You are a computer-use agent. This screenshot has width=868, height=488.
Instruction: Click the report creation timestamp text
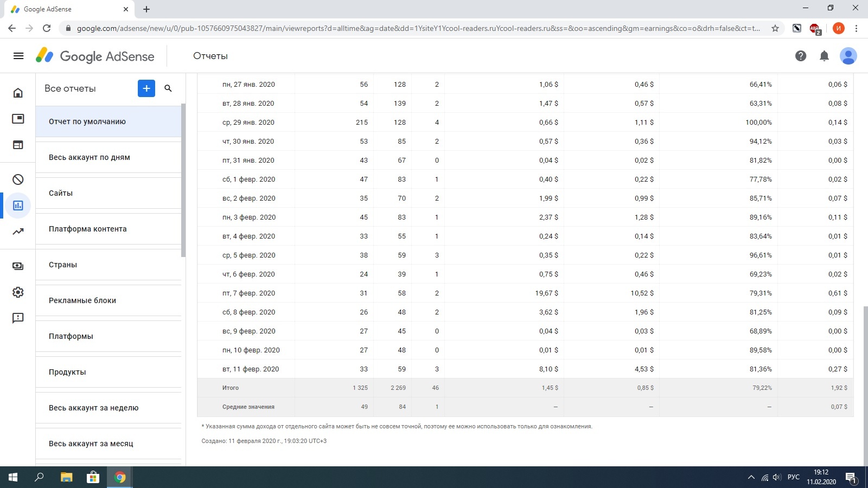click(x=264, y=441)
